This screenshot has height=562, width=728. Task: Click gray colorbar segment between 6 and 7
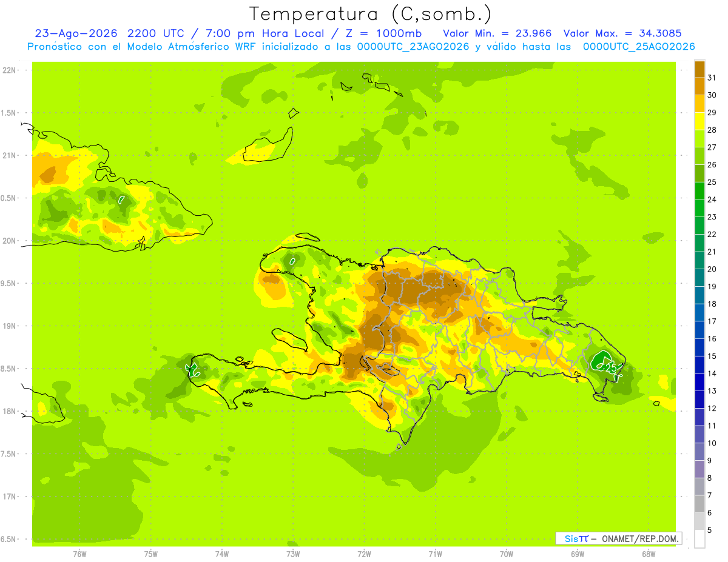click(x=699, y=504)
